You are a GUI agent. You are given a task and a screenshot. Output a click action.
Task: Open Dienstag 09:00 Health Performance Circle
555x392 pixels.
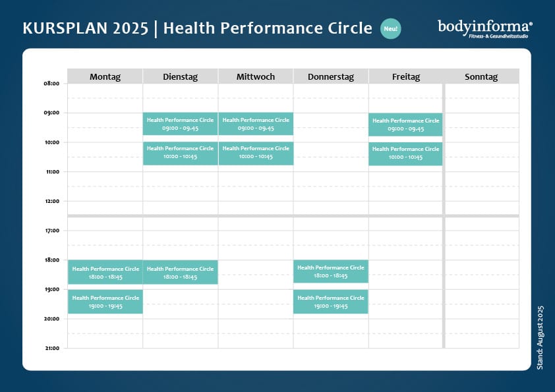coord(180,124)
